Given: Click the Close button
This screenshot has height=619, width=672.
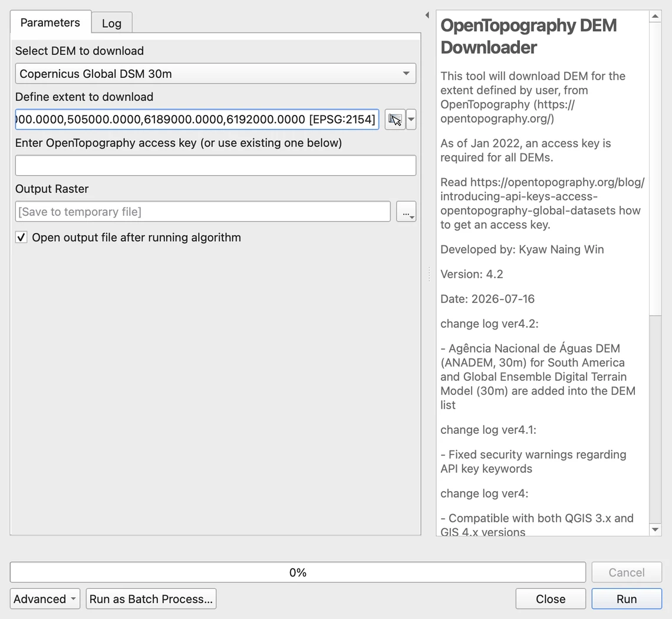Looking at the screenshot, I should [x=551, y=599].
